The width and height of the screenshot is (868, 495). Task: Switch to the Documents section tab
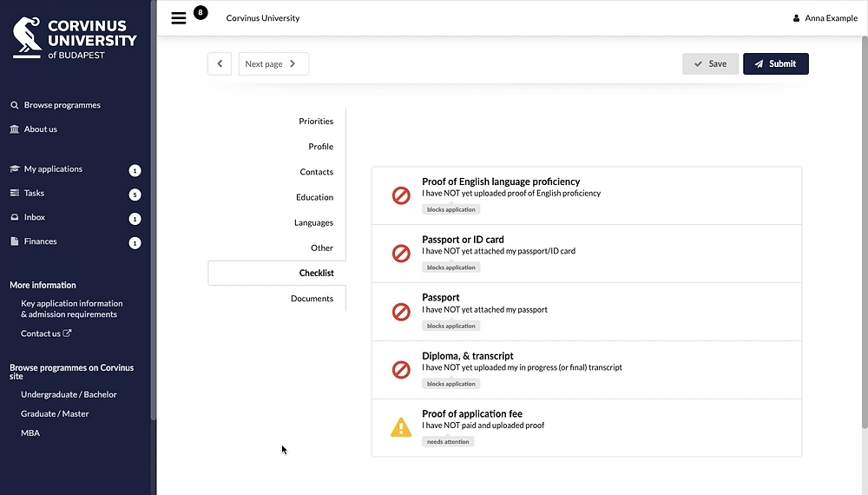[x=312, y=299]
